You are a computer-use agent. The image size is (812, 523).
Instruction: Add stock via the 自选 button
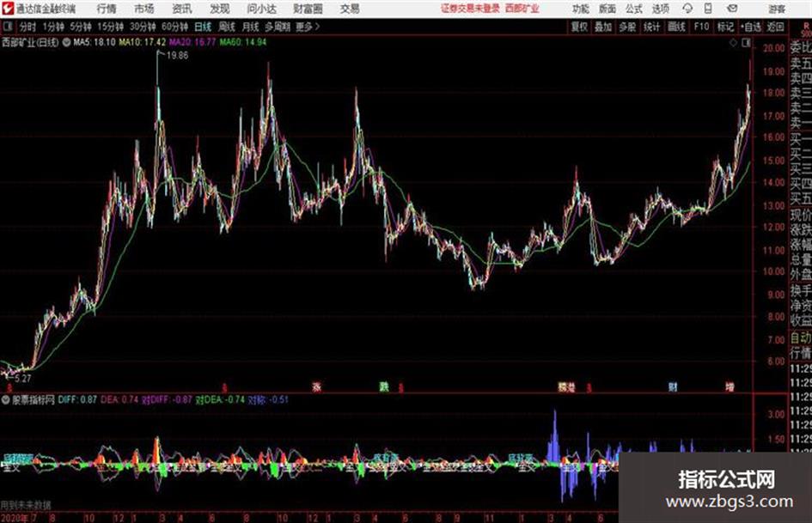tap(750, 27)
